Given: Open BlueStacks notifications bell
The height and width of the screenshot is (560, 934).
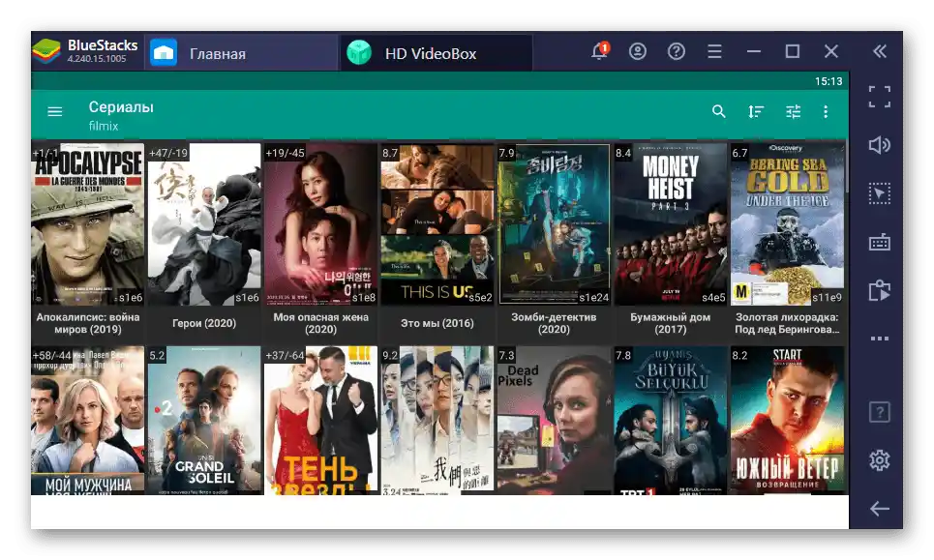Looking at the screenshot, I should (600, 51).
